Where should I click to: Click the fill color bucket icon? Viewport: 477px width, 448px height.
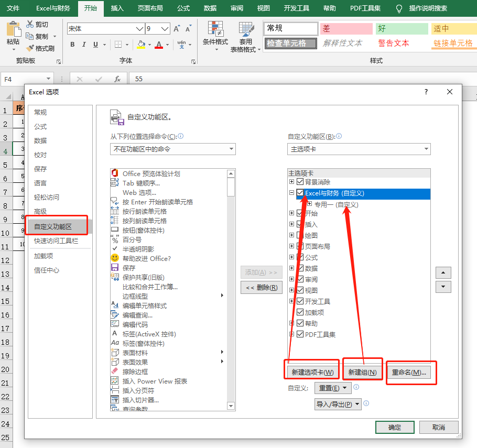tap(141, 45)
